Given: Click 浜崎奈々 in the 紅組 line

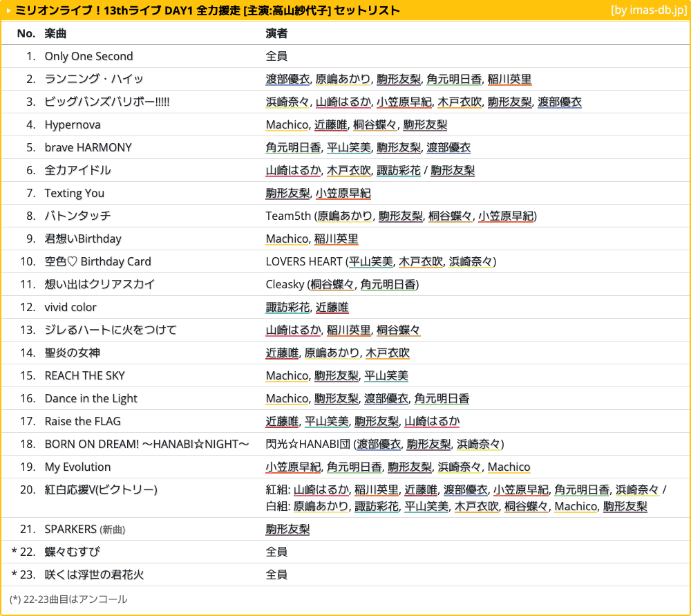Looking at the screenshot, I should pyautogui.click(x=638, y=490).
